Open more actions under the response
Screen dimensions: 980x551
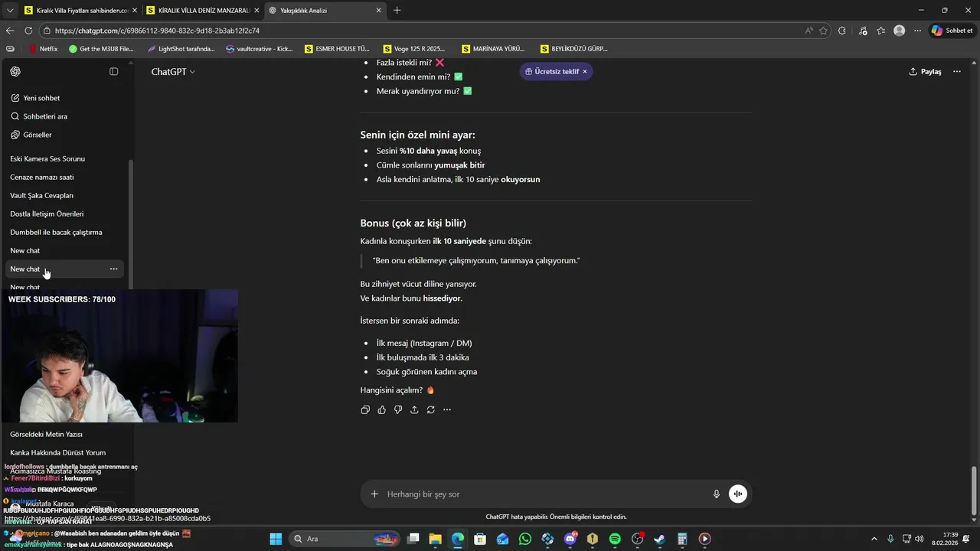[x=447, y=409]
